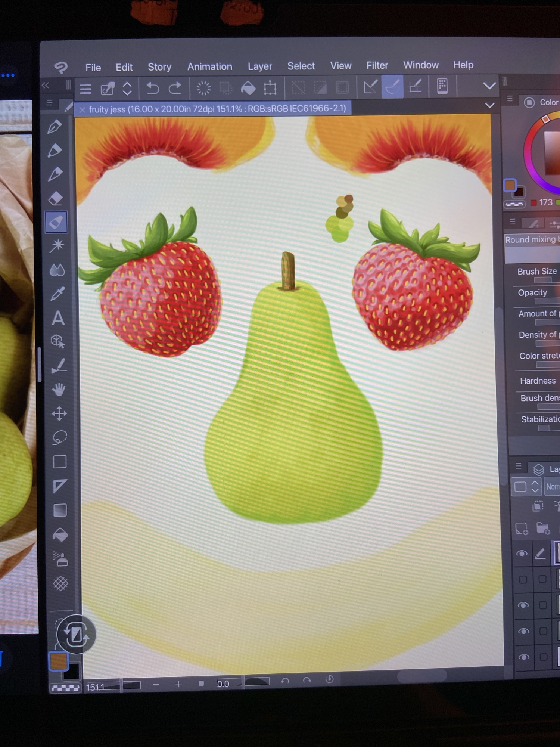Choose the Text tool
Viewport: 560px width, 747px height.
[58, 318]
